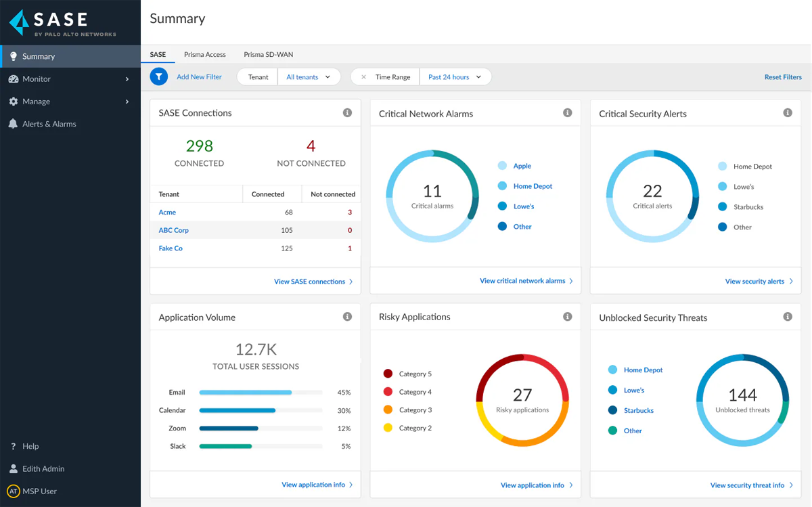Remove the Time Range filter with the X
This screenshot has height=507, width=812.
click(365, 76)
